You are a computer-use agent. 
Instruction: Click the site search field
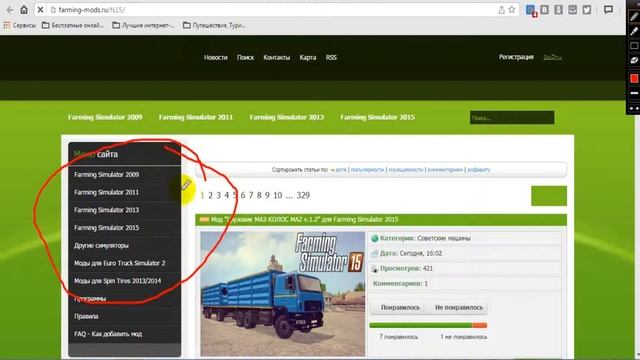[x=512, y=118]
